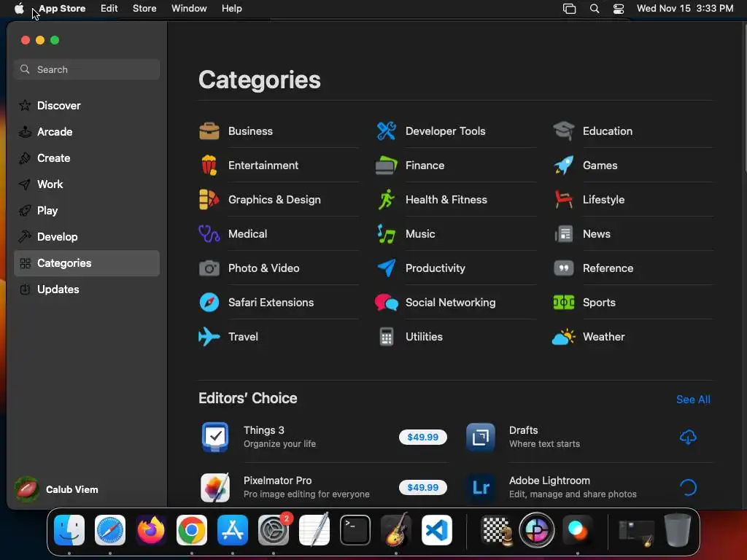
Task: Open the App Store menu
Action: point(62,9)
